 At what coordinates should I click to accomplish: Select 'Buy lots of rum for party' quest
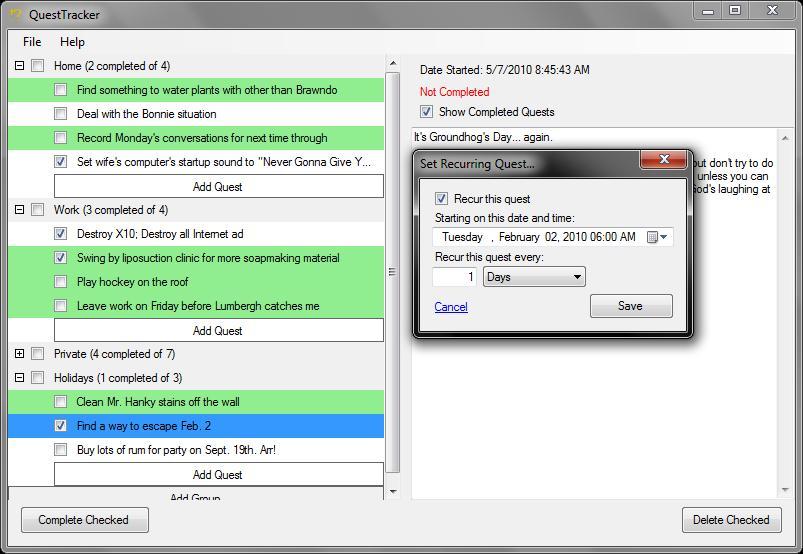click(x=176, y=450)
